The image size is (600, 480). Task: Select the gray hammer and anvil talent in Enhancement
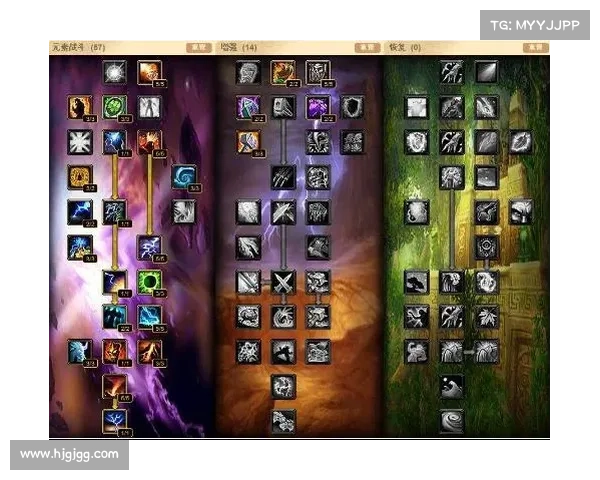coord(283,107)
